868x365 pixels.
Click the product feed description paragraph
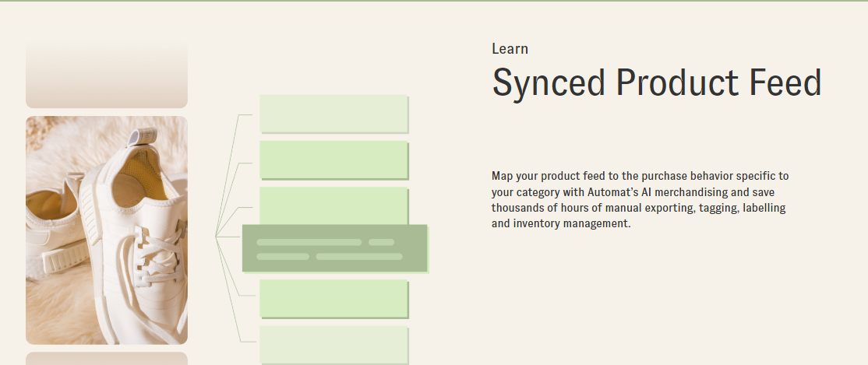(x=640, y=200)
